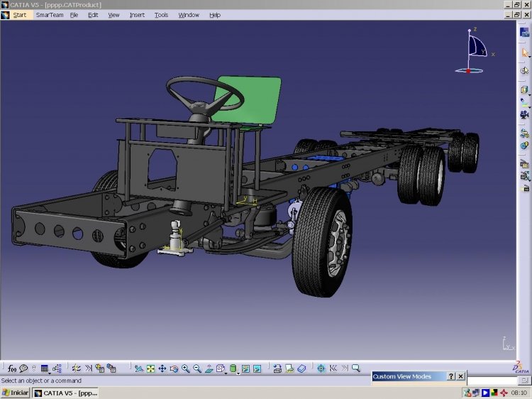The image size is (532, 399).
Task: Click the 08:10 system clock
Action: [519, 393]
